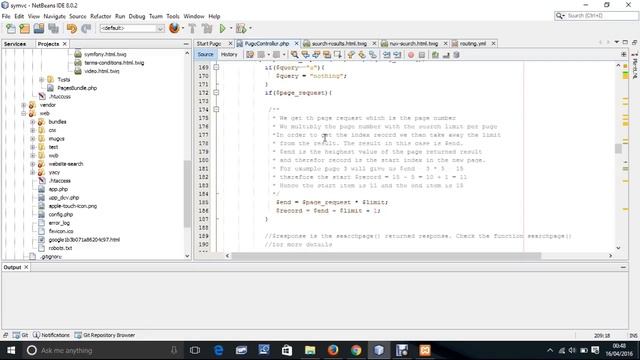Click config.php in project tree
The height and width of the screenshot is (360, 640).
point(60,214)
